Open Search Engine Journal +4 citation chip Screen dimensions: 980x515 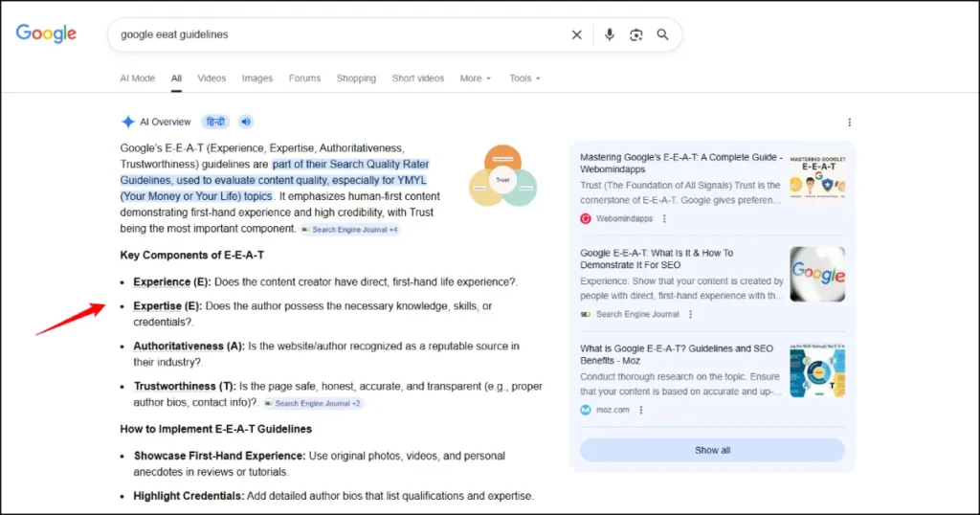(x=350, y=230)
